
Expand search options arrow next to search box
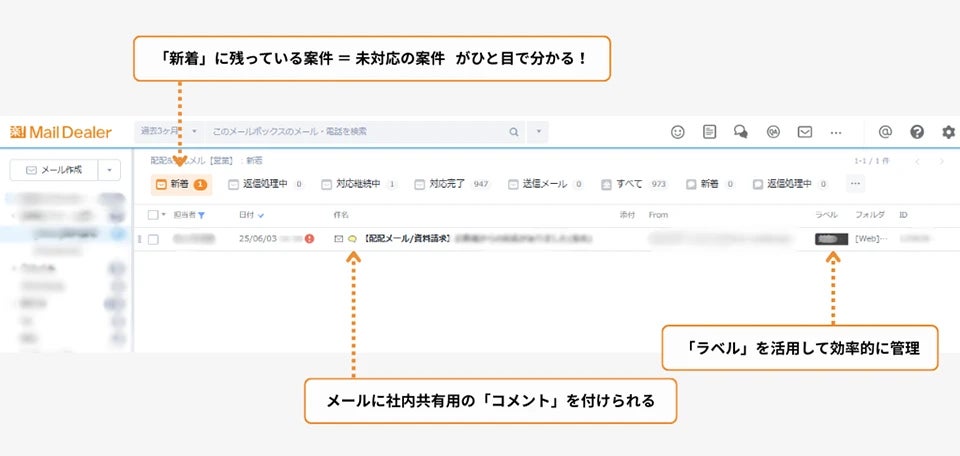click(539, 132)
